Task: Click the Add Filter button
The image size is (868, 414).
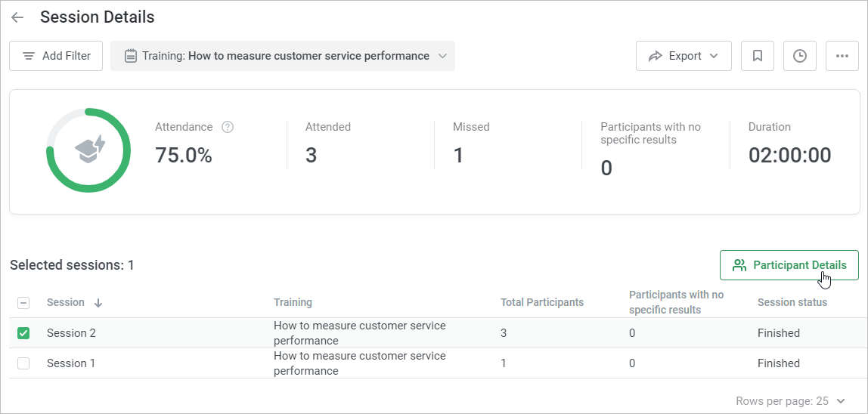Action: point(56,56)
